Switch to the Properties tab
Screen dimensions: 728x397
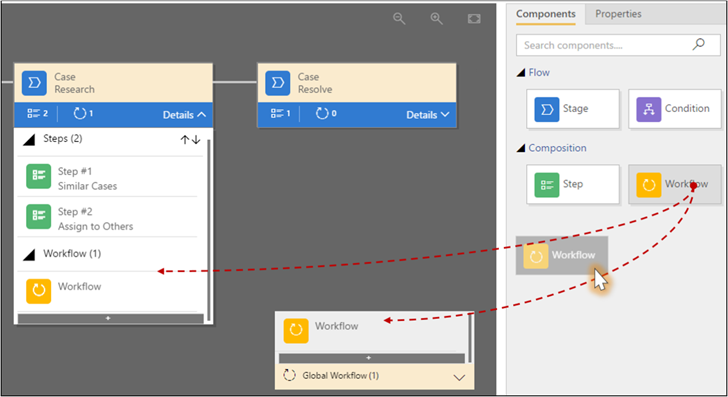pyautogui.click(x=618, y=14)
